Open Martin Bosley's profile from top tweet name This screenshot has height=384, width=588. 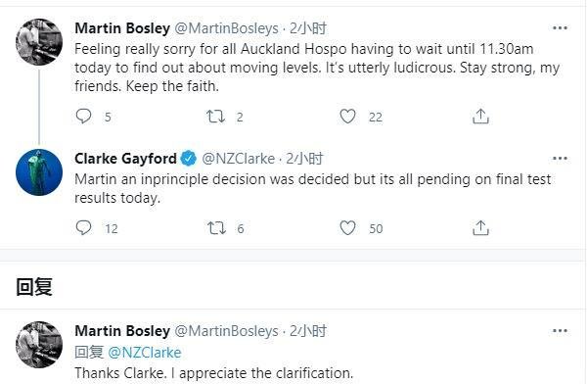[x=122, y=28]
